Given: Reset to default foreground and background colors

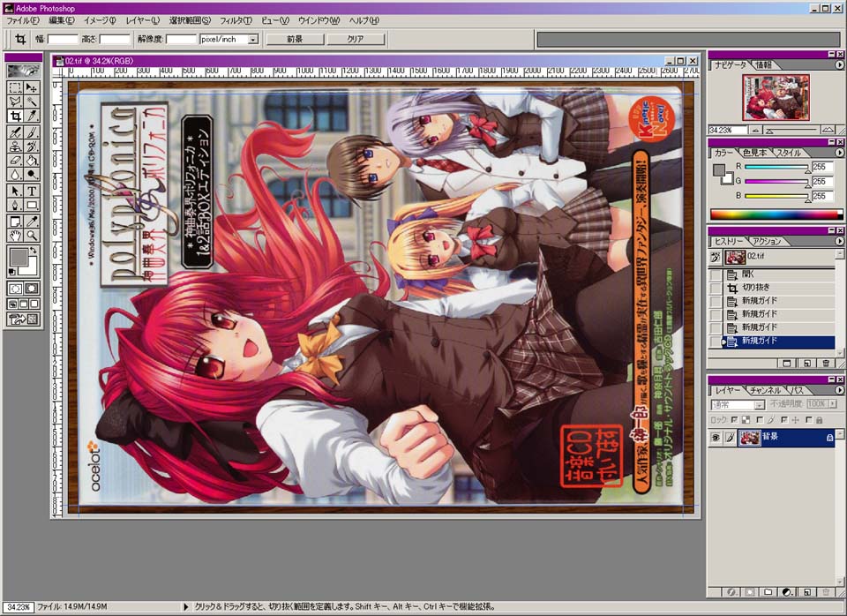Looking at the screenshot, I should (11, 271).
